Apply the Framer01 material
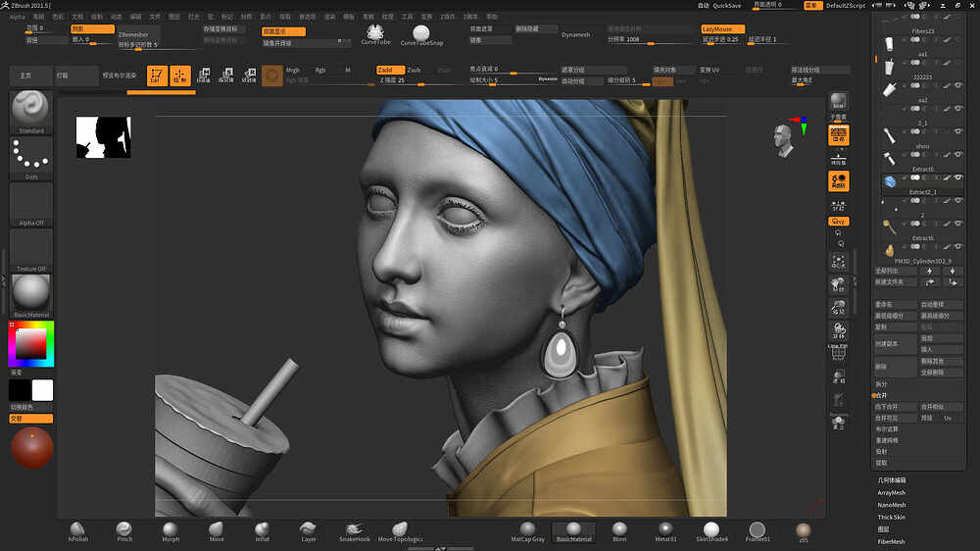 click(x=758, y=531)
